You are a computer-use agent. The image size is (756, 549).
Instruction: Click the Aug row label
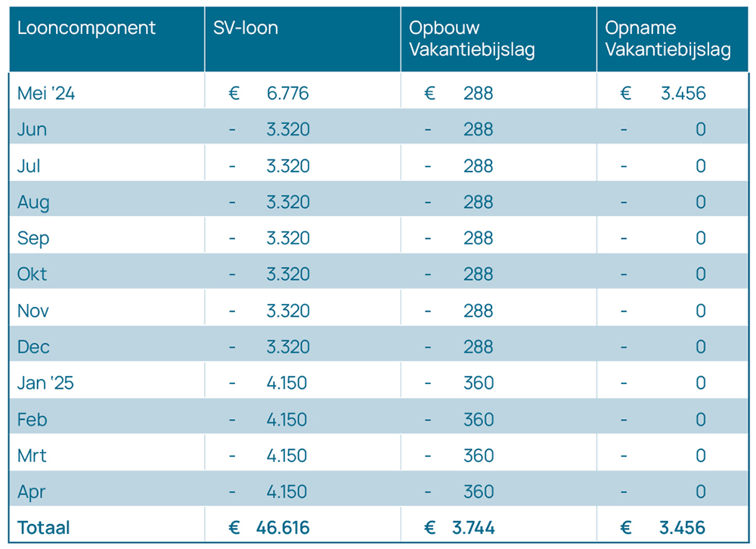click(33, 202)
